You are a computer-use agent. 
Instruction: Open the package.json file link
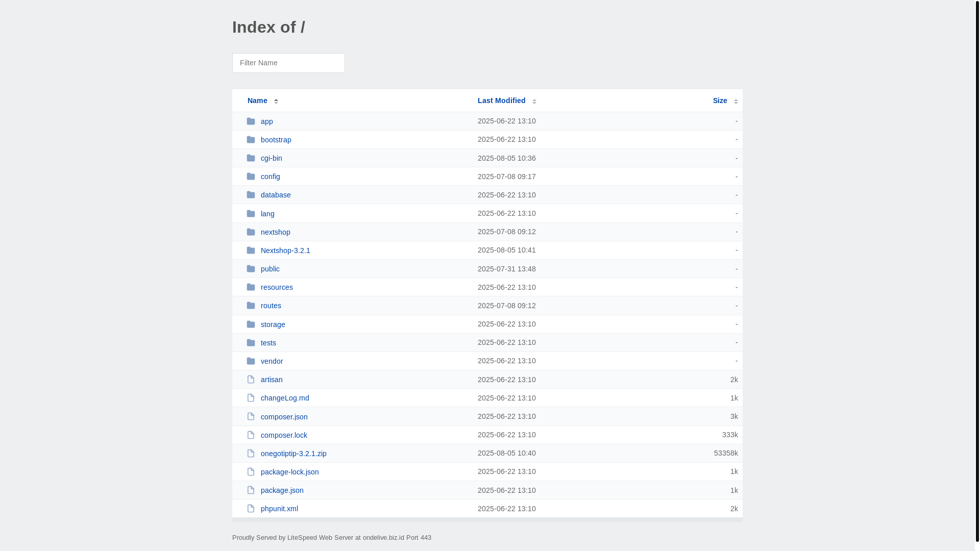pyautogui.click(x=282, y=490)
